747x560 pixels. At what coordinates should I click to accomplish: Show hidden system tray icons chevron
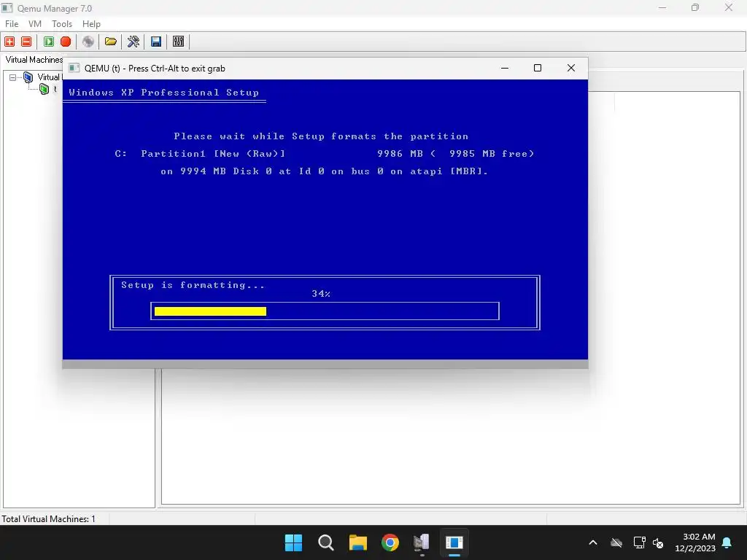593,542
